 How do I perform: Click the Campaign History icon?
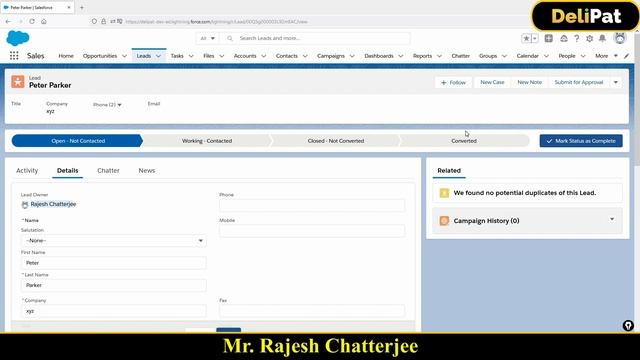444,221
